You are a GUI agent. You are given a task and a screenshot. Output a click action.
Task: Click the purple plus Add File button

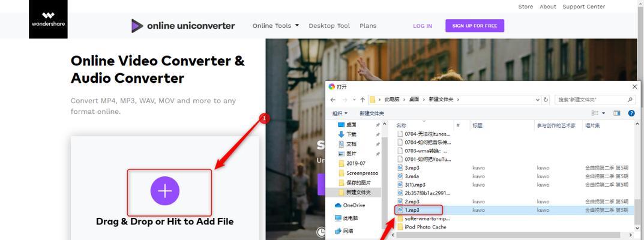click(x=164, y=191)
